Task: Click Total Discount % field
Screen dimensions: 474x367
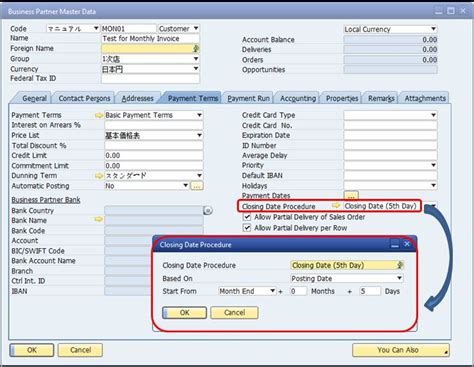Action: (x=154, y=145)
